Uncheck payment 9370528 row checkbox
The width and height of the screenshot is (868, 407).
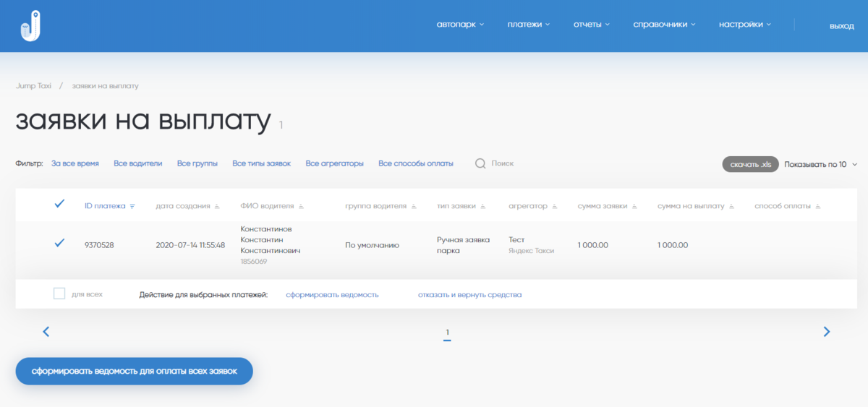click(60, 244)
